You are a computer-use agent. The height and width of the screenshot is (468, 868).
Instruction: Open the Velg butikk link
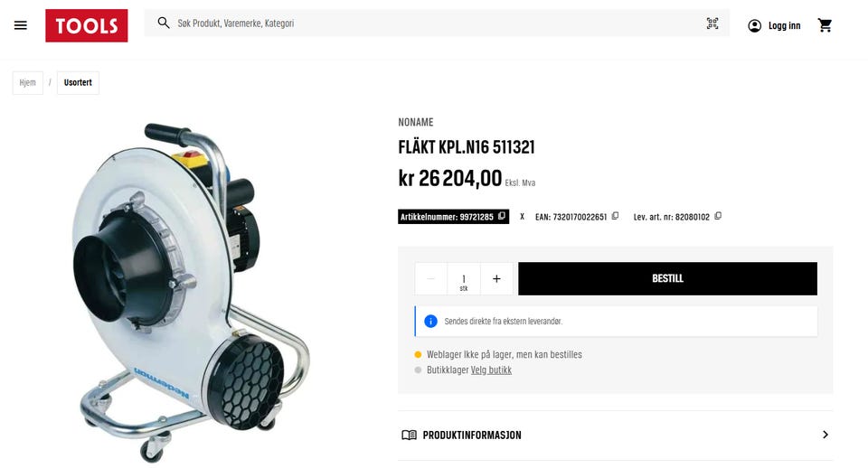click(491, 370)
